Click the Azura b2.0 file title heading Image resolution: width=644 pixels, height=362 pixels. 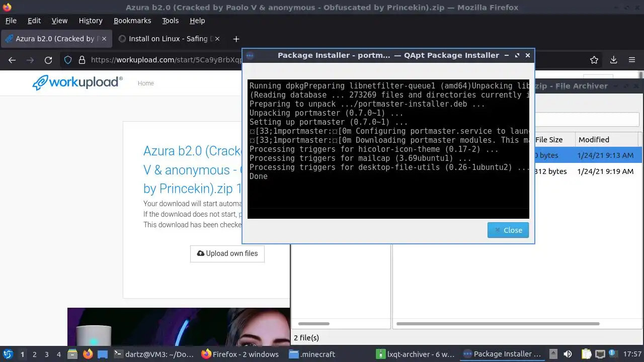click(x=193, y=169)
